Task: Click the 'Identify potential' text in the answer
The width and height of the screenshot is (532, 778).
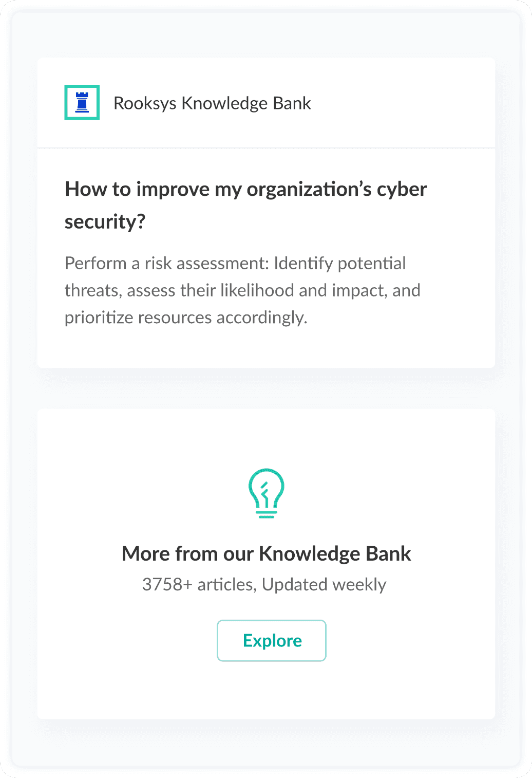Action: click(x=339, y=264)
